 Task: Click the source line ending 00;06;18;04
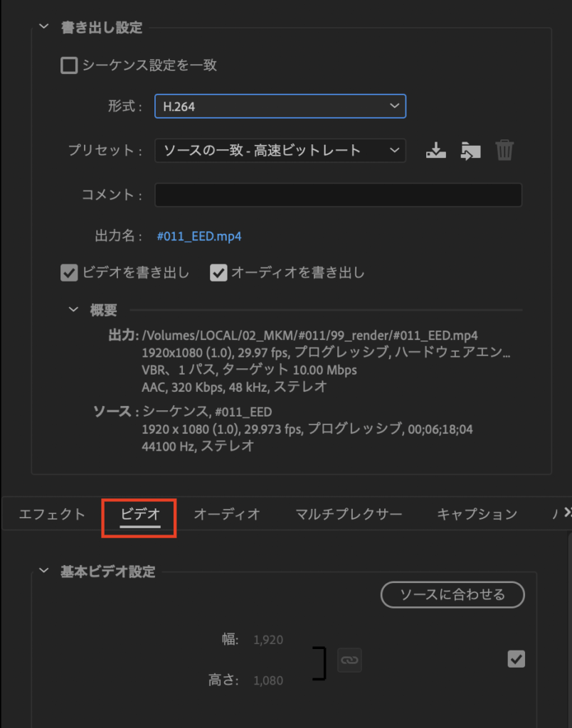coord(307,429)
